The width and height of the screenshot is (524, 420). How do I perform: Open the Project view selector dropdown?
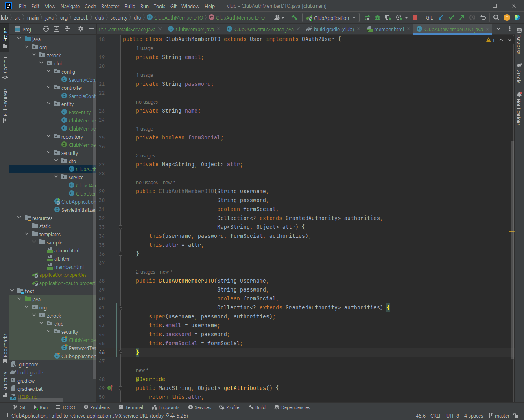coord(24,29)
